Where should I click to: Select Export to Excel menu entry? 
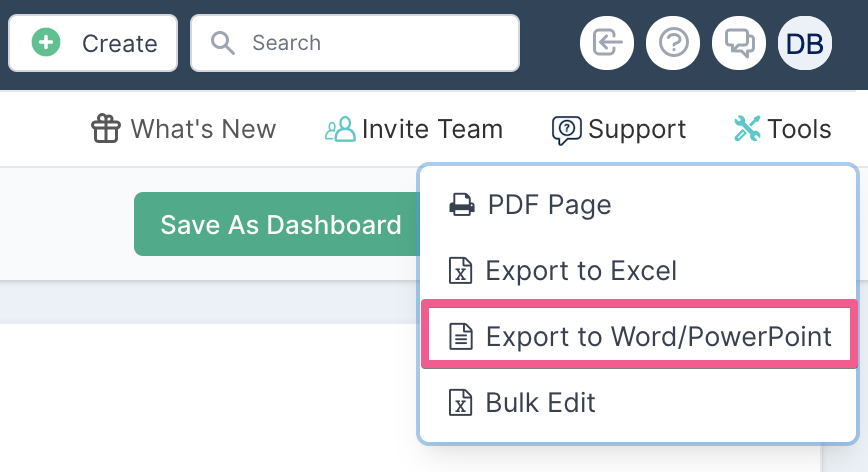(638, 271)
